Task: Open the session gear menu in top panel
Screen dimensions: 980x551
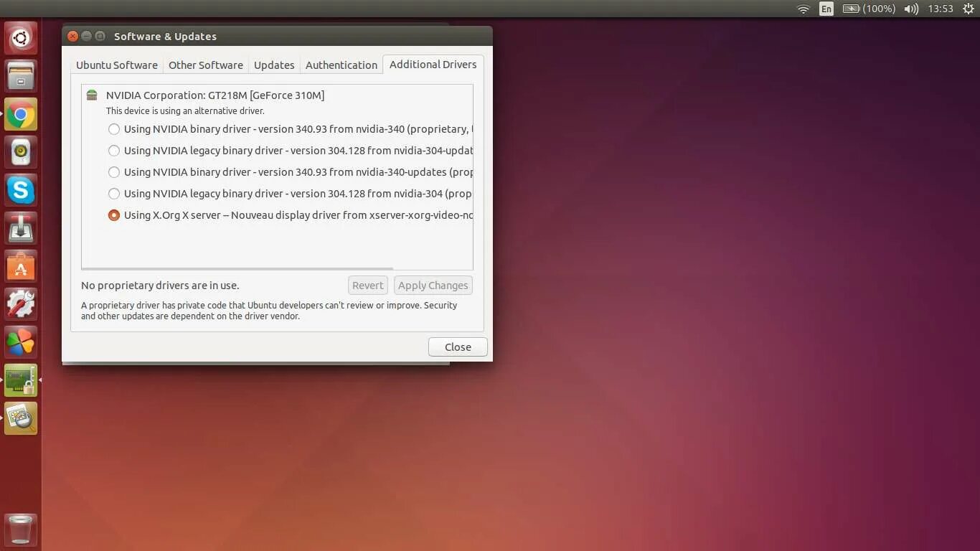Action: (x=968, y=9)
